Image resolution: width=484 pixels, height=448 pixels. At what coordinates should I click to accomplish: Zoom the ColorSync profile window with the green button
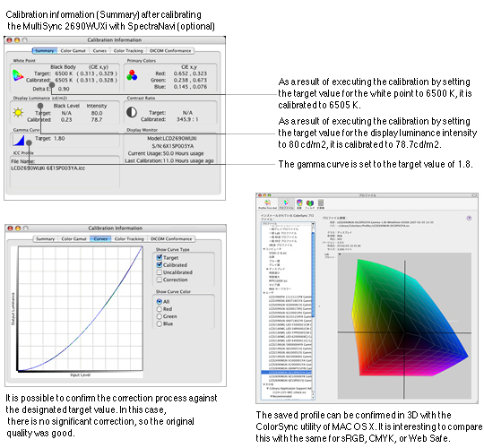269,195
